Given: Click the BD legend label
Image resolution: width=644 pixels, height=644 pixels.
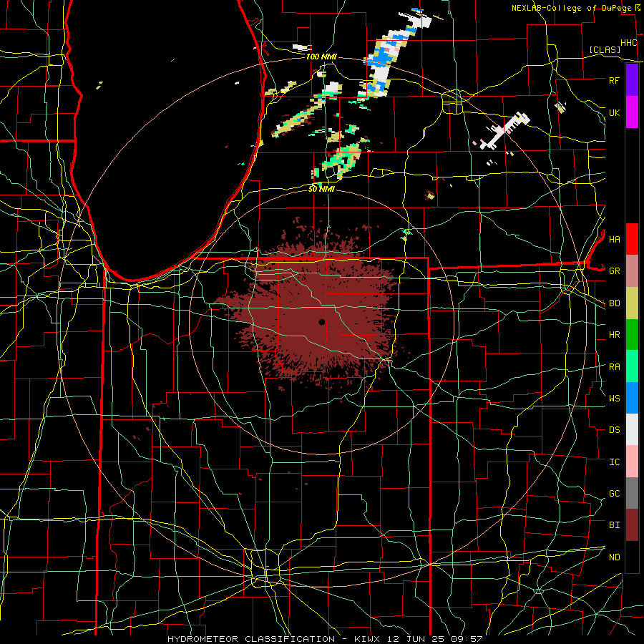Looking at the screenshot, I should pos(614,303).
